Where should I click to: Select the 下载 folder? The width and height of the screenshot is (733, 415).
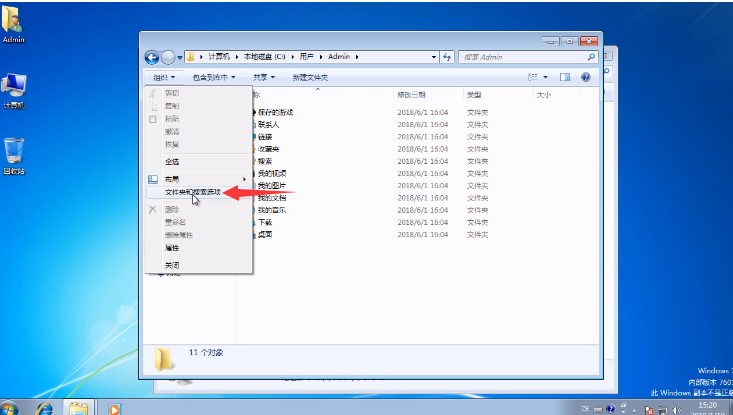(x=265, y=222)
